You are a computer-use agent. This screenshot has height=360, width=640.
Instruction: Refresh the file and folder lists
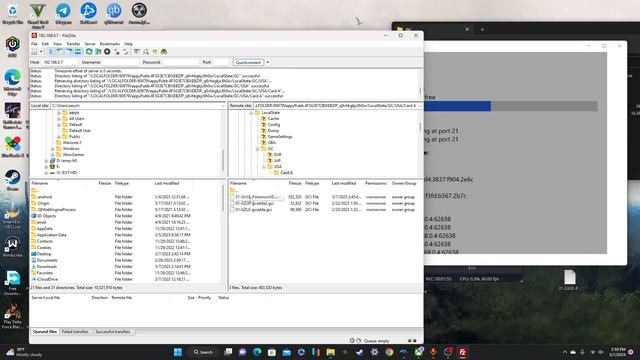click(89, 52)
